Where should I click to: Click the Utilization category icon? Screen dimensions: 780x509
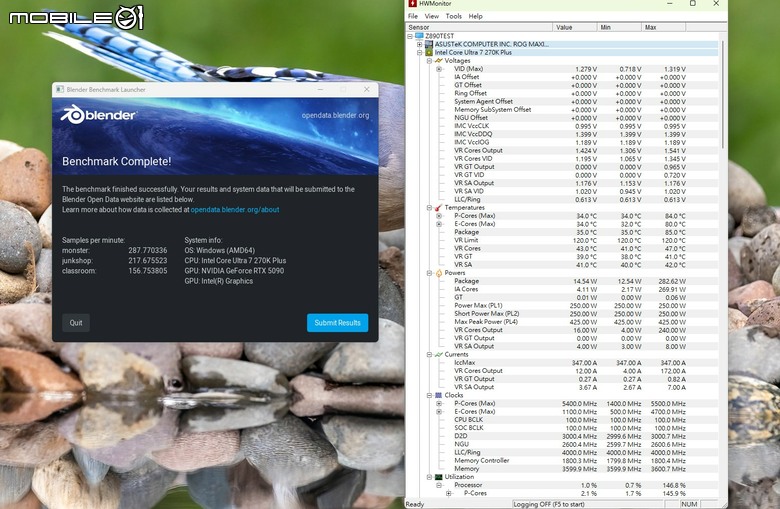coord(439,477)
